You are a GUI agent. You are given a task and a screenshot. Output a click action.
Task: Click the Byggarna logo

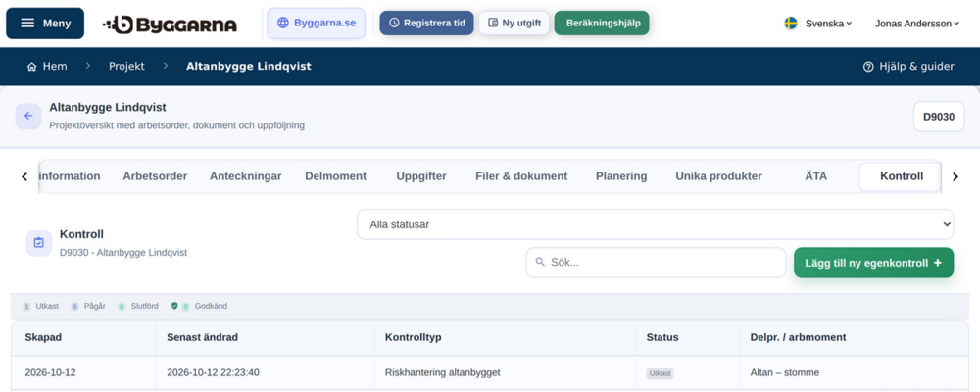pos(170,24)
